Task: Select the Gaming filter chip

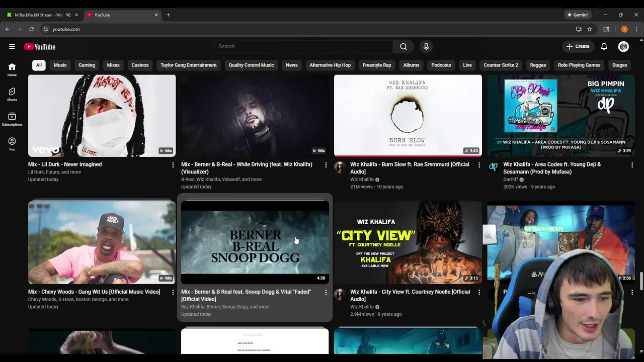Action: (87, 65)
